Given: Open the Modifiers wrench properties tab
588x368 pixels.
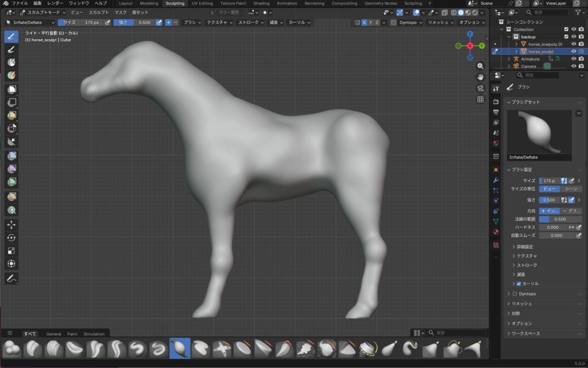Looking at the screenshot, I should pyautogui.click(x=496, y=180).
